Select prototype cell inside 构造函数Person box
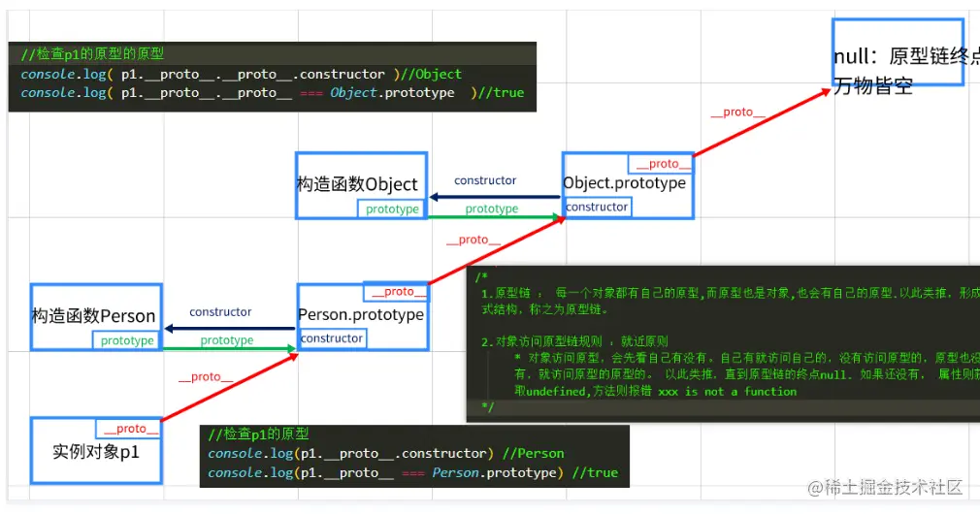The width and height of the screenshot is (980, 514). [127, 340]
